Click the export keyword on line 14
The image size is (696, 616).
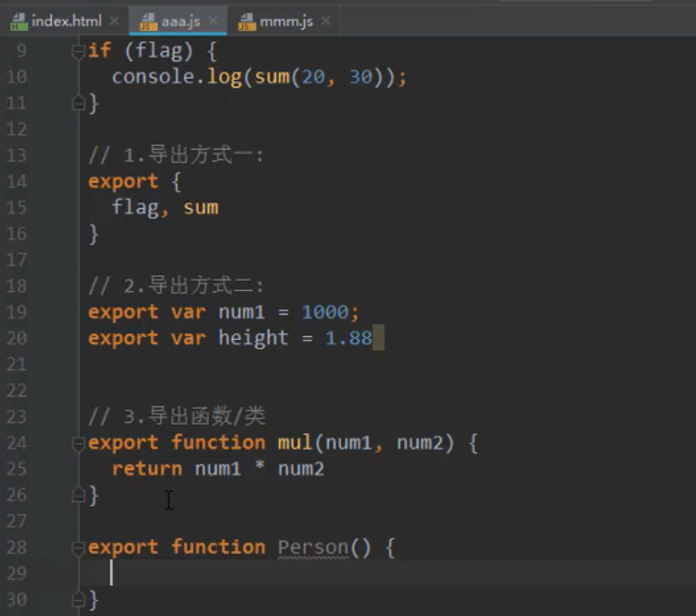123,182
